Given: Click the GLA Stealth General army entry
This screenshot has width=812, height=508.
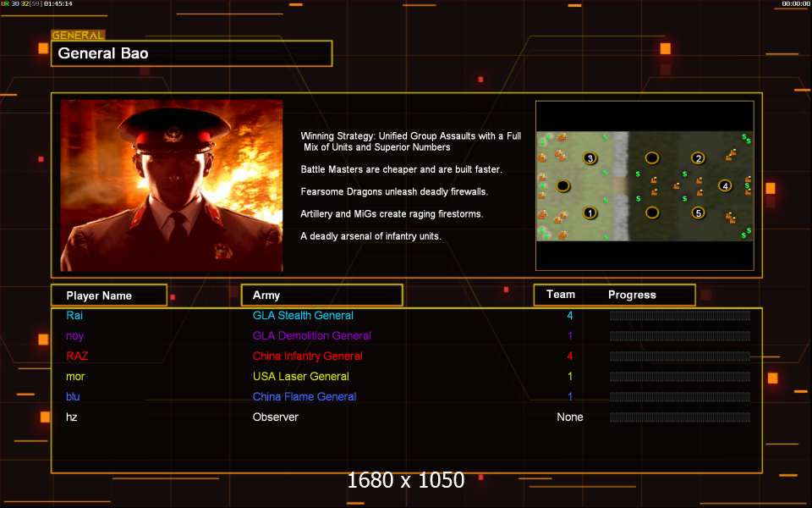Looking at the screenshot, I should 303,315.
